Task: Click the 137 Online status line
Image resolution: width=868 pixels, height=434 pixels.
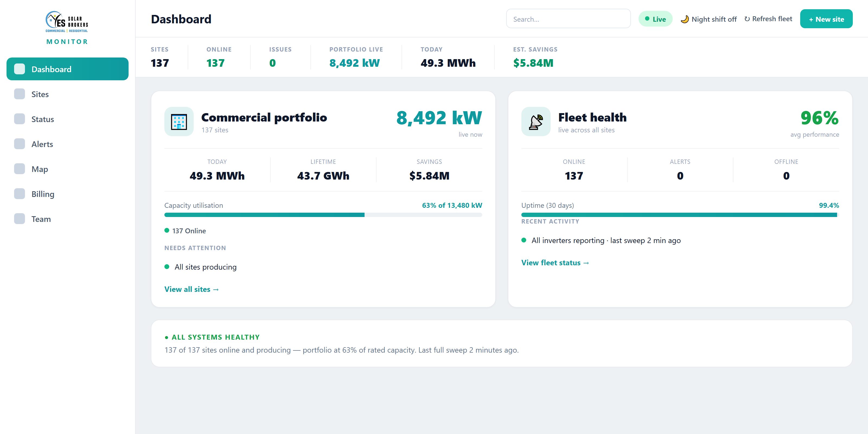Action: [185, 231]
